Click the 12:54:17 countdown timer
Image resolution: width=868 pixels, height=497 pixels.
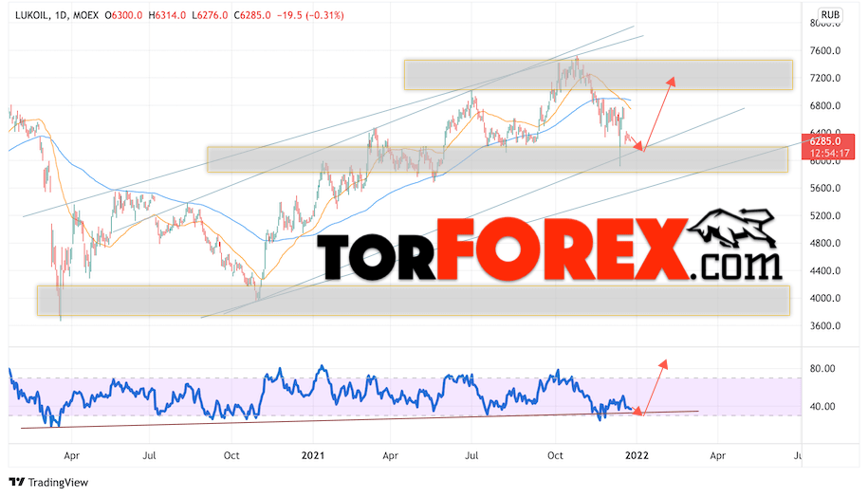coord(829,153)
